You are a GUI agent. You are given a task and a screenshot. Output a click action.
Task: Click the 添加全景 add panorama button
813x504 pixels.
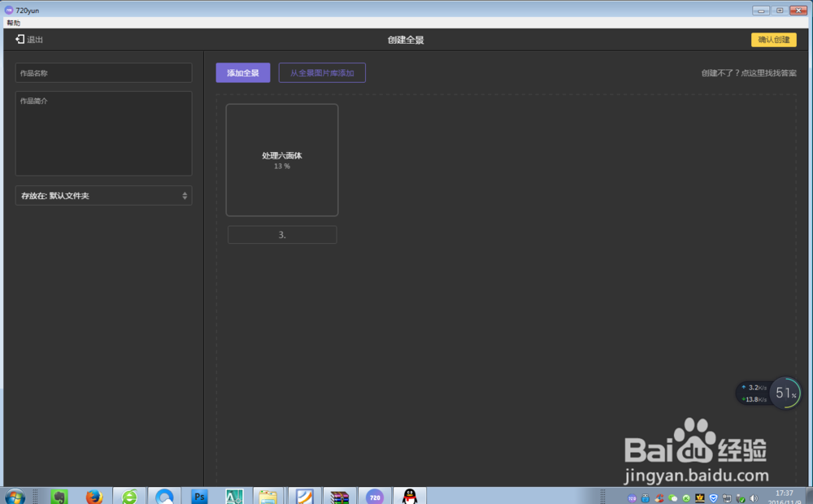click(x=242, y=72)
